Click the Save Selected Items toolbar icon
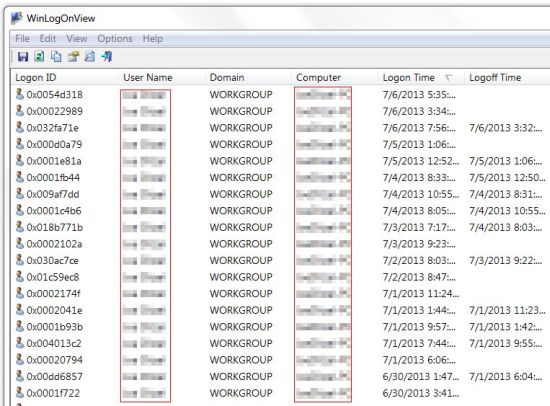Viewport: 550px width, 406px height. (23, 56)
